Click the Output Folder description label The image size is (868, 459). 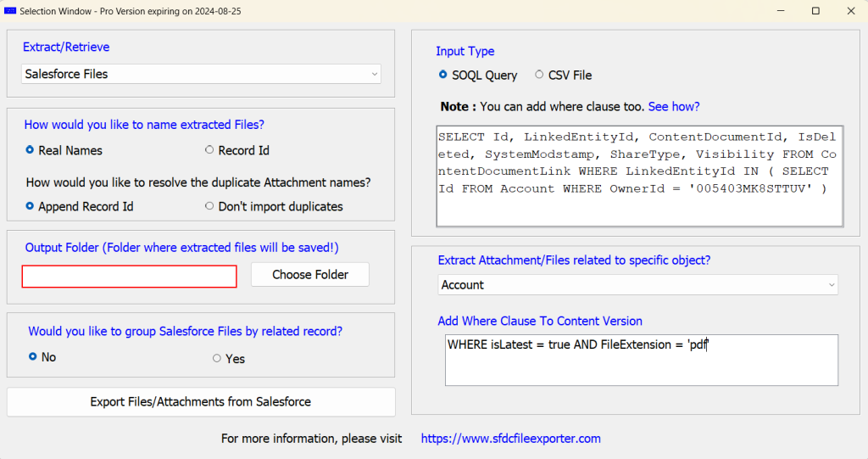click(x=181, y=248)
